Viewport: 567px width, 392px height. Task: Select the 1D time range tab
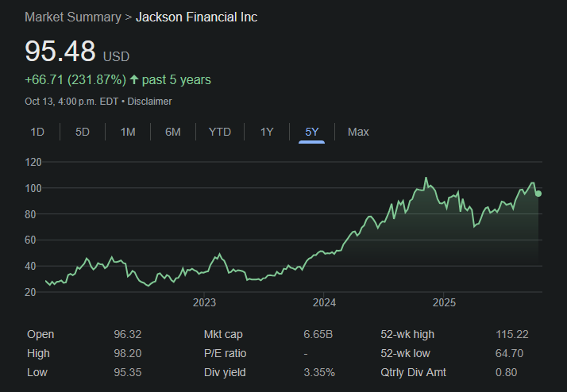pyautogui.click(x=37, y=132)
